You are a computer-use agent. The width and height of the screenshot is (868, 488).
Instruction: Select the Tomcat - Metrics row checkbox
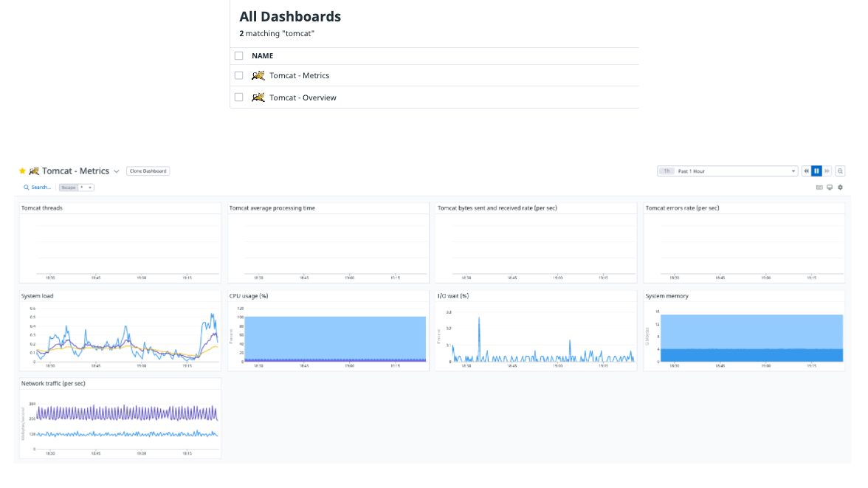tap(238, 75)
